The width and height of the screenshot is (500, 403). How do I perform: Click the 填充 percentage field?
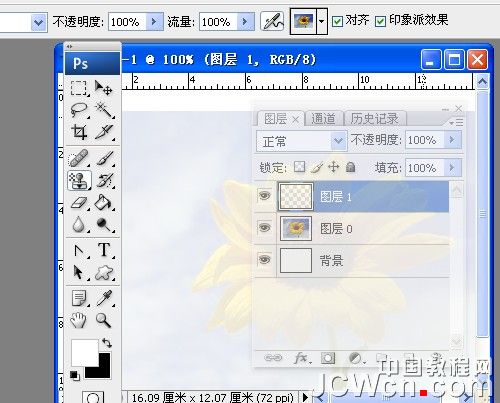(x=424, y=167)
